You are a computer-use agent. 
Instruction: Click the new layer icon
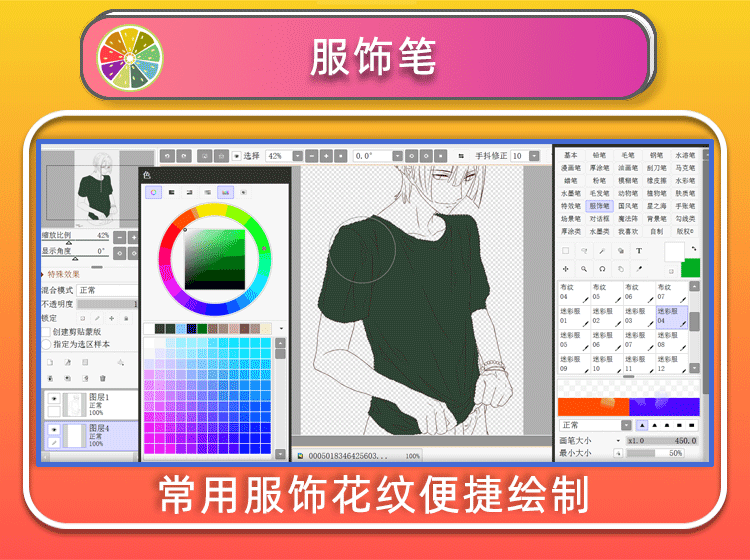50,362
